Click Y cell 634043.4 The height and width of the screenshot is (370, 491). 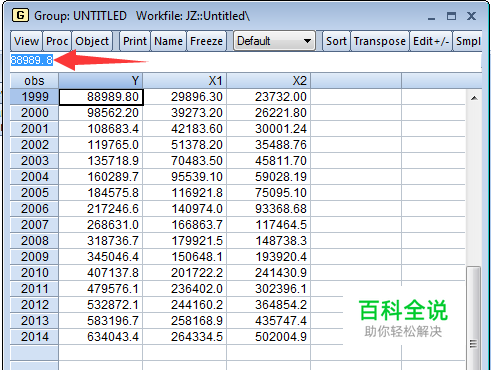[101, 337]
